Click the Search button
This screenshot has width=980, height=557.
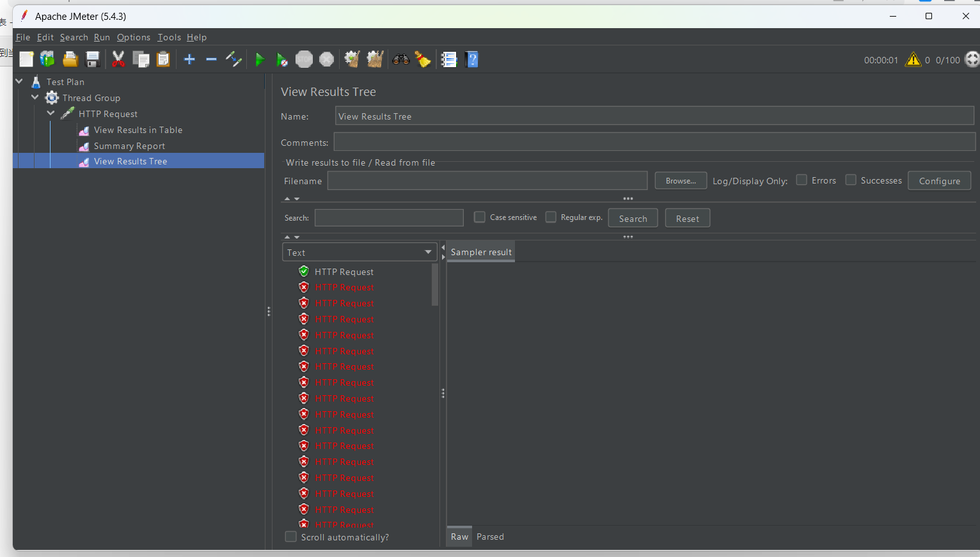click(x=633, y=218)
